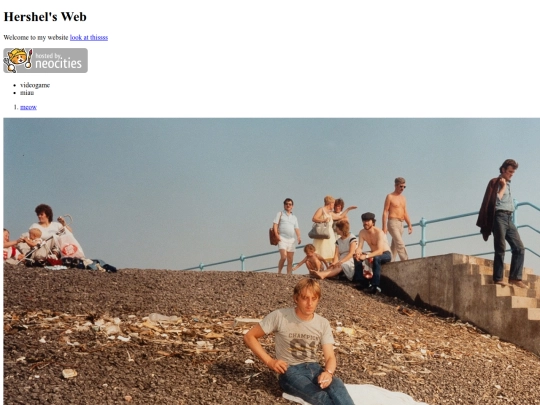This screenshot has width=540, height=405.
Task: Click the seated man wearing a flat cap
Action: click(x=372, y=251)
